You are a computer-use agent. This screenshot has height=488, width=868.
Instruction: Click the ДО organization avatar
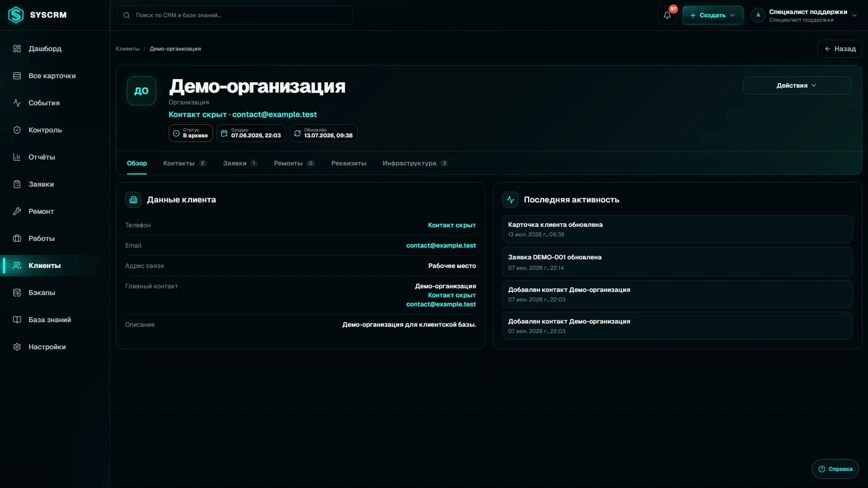[142, 91]
